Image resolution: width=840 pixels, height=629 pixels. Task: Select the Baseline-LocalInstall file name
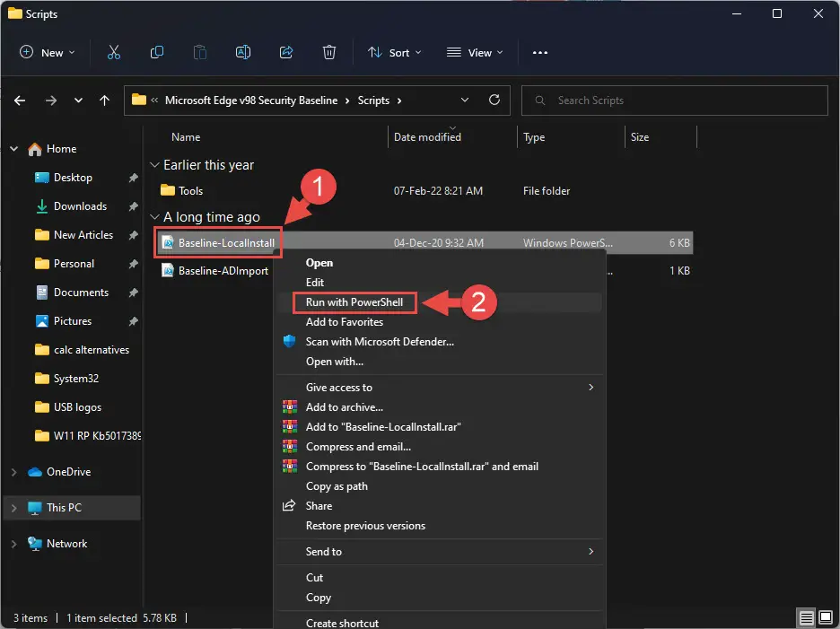pos(226,242)
